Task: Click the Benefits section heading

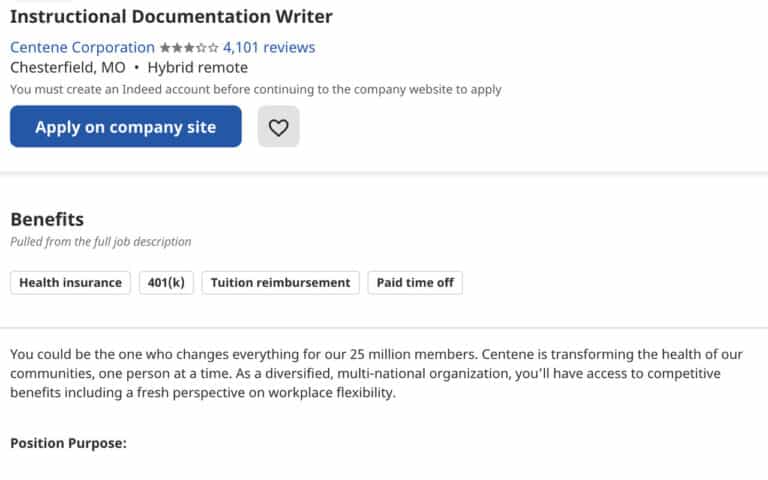Action: click(47, 219)
